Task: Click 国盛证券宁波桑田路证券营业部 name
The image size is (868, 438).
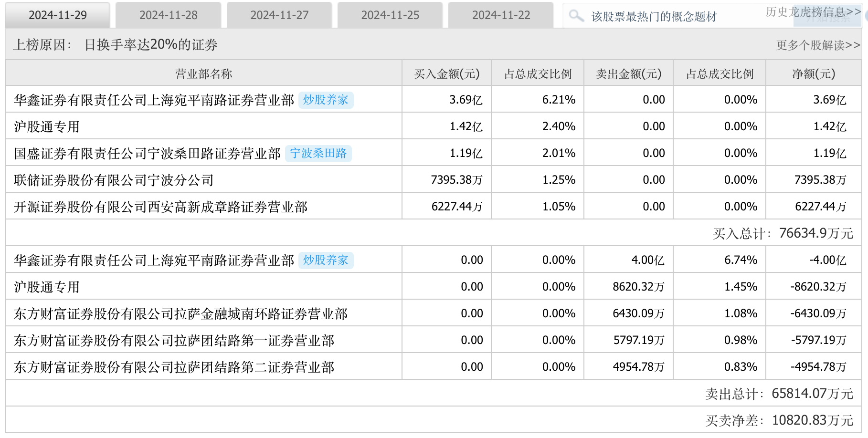Action: [x=148, y=153]
